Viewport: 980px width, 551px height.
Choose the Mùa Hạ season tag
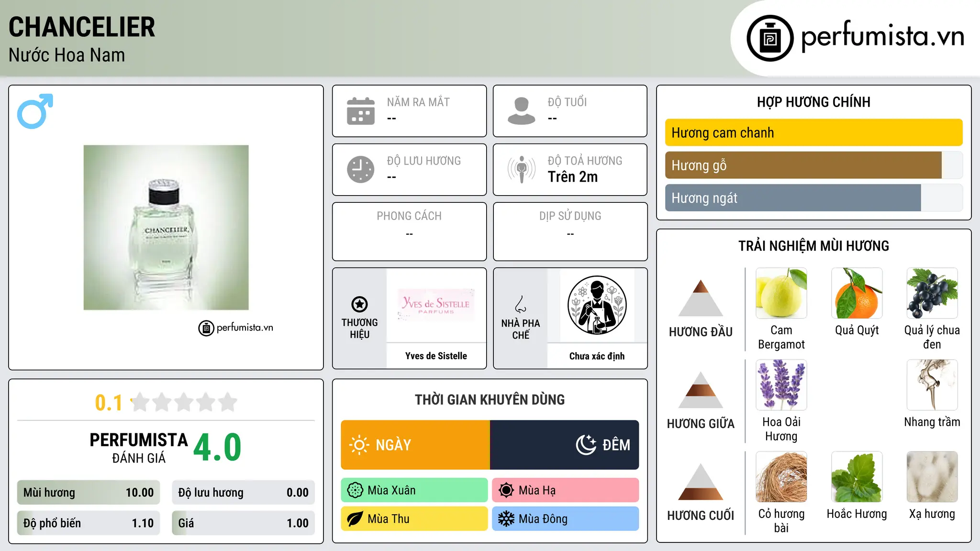pos(566,490)
